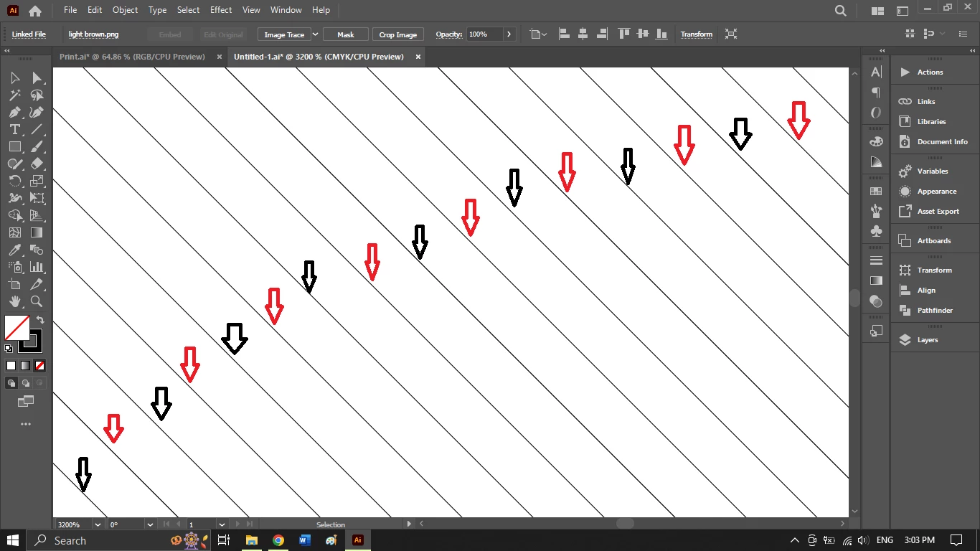Set paint mode to Gradient
Viewport: 980px width, 551px height.
click(25, 365)
